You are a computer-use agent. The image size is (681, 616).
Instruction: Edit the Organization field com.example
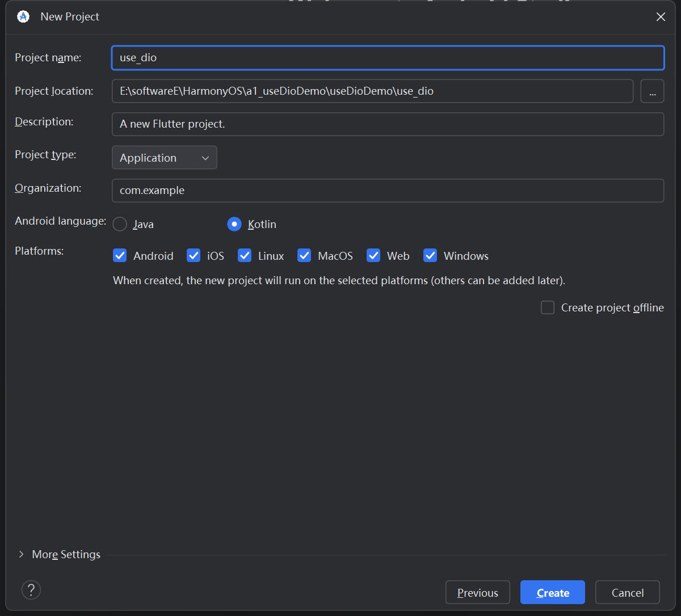(x=388, y=191)
